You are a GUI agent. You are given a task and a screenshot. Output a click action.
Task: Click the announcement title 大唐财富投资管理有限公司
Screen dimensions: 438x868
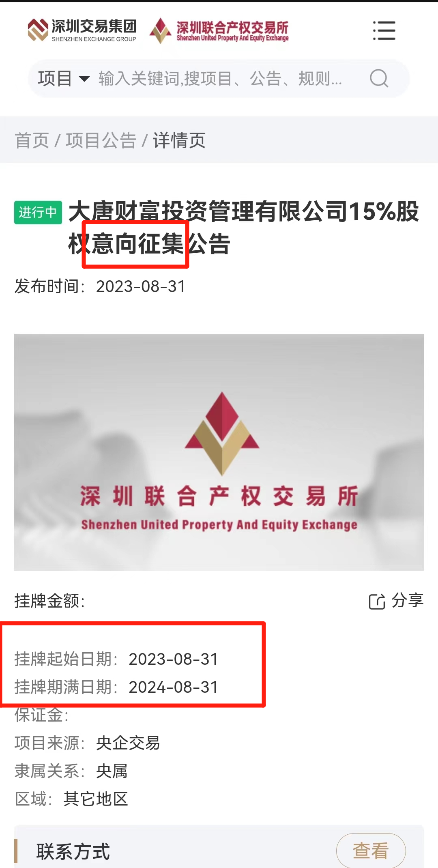[x=208, y=212]
